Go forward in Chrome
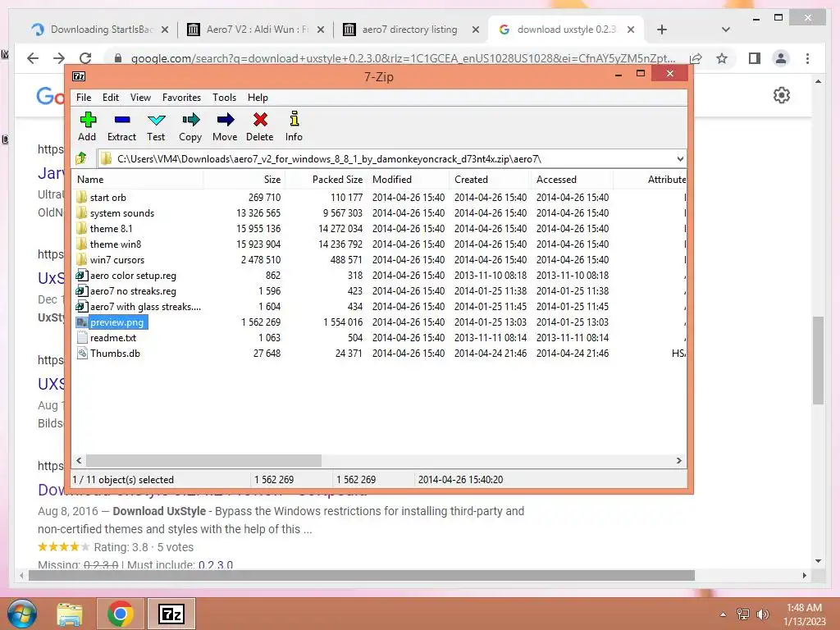 tap(59, 58)
